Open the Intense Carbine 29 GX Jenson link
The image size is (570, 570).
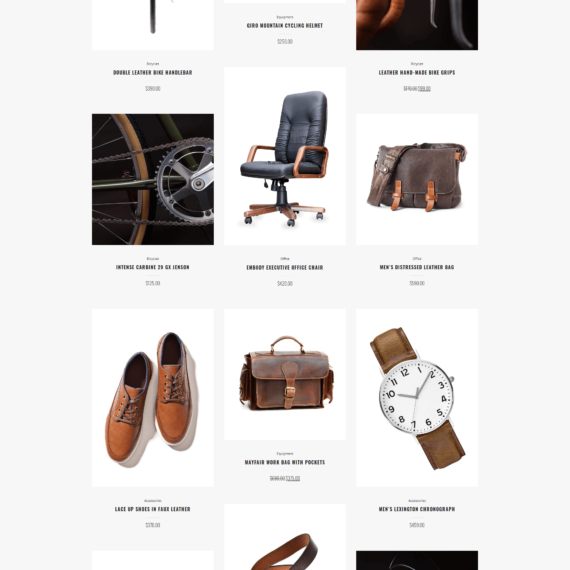tap(153, 267)
